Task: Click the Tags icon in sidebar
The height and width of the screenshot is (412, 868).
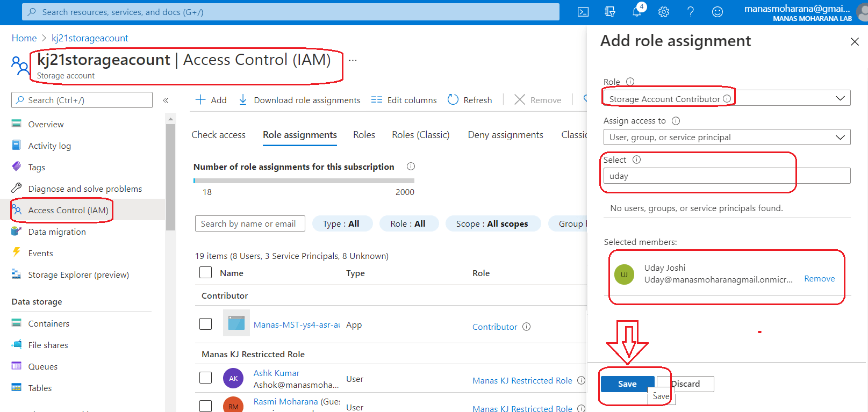Action: click(x=17, y=167)
